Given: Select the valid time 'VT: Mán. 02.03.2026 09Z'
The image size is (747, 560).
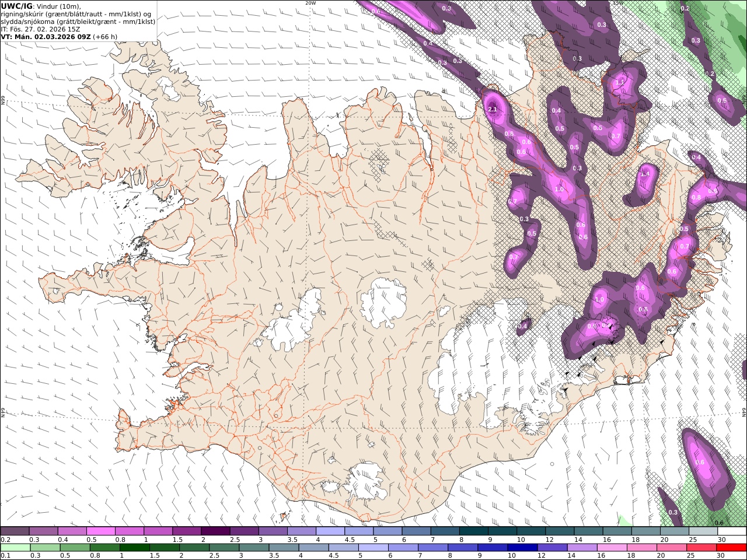Looking at the screenshot, I should pos(46,37).
